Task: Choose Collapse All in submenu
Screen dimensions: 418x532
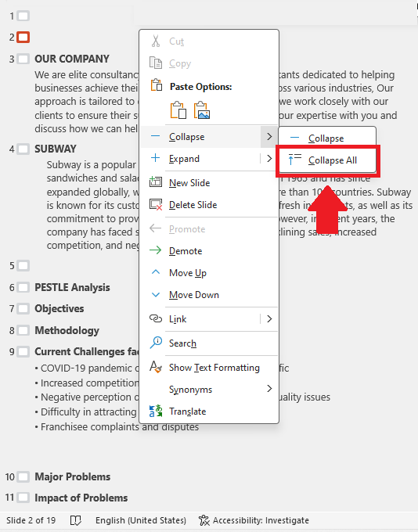Action: 328,160
